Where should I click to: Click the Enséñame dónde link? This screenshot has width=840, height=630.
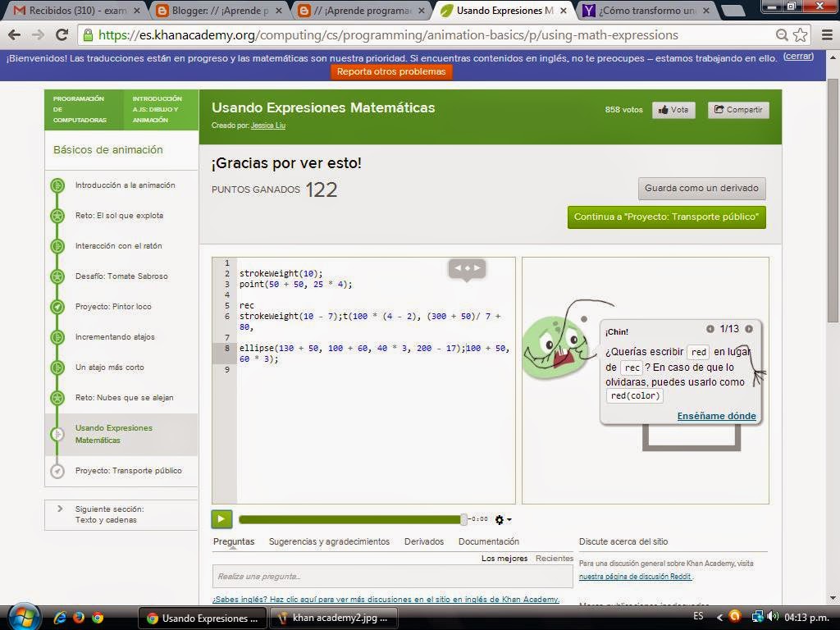715,416
